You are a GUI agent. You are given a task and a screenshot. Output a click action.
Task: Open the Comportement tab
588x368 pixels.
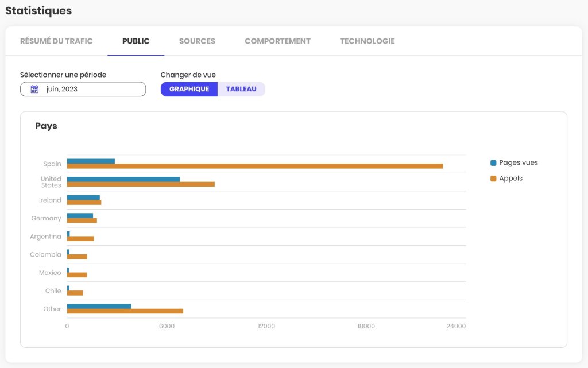point(277,41)
